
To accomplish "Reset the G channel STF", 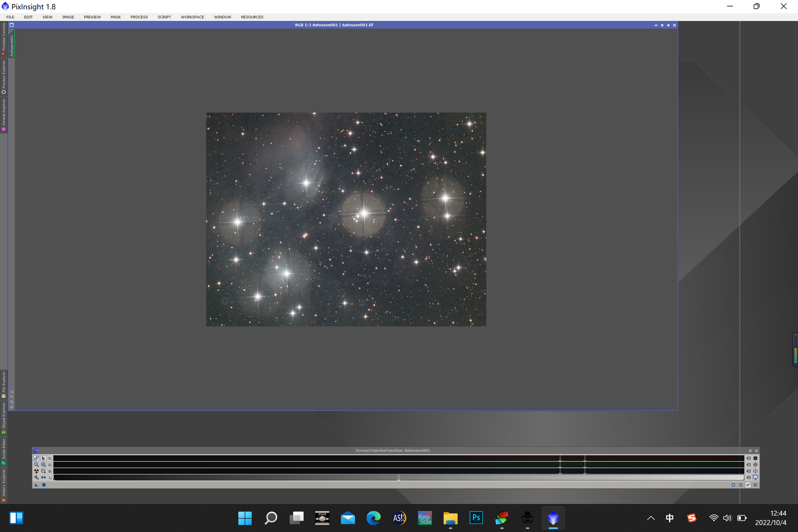I will (748, 465).
